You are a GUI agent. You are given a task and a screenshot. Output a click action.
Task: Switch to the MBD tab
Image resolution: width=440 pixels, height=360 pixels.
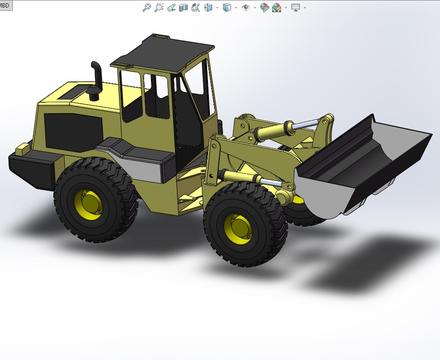6,6
